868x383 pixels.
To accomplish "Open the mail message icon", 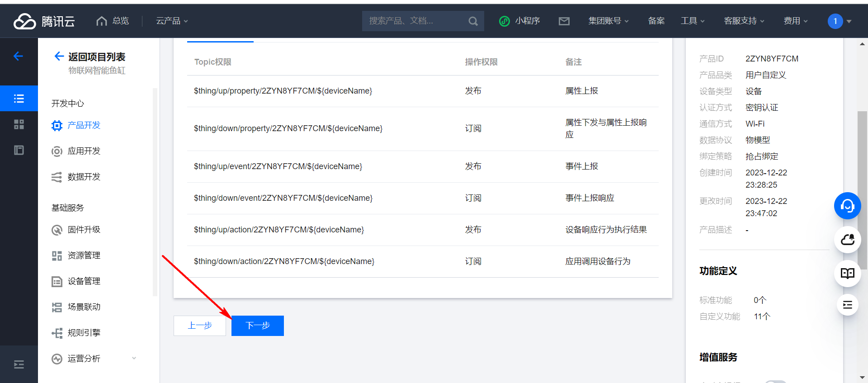I will click(x=564, y=21).
